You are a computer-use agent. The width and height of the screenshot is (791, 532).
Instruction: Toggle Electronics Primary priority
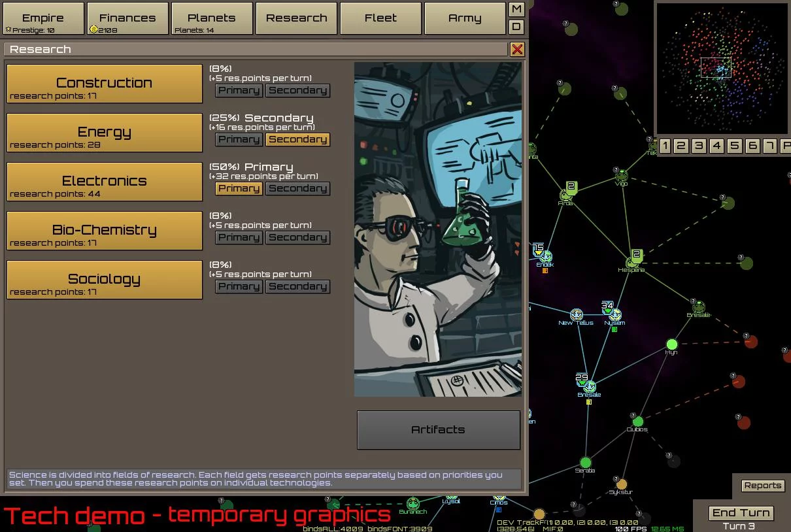pos(239,188)
